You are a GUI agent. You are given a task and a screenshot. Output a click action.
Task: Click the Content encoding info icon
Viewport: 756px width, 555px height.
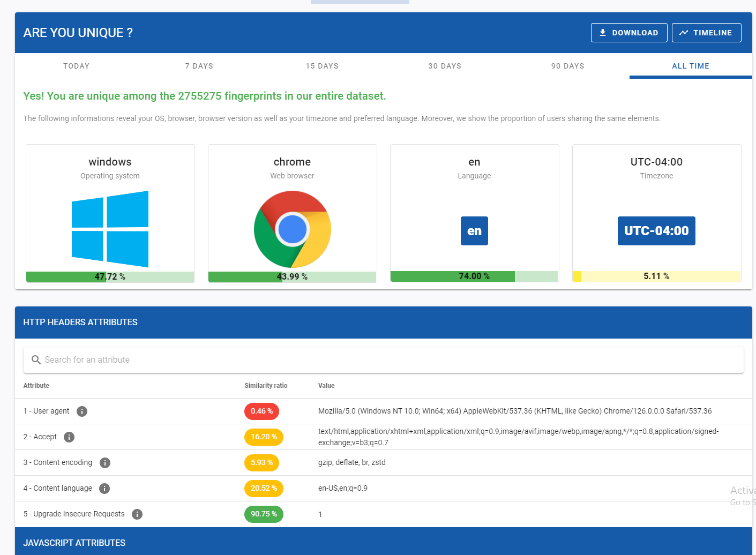click(105, 463)
